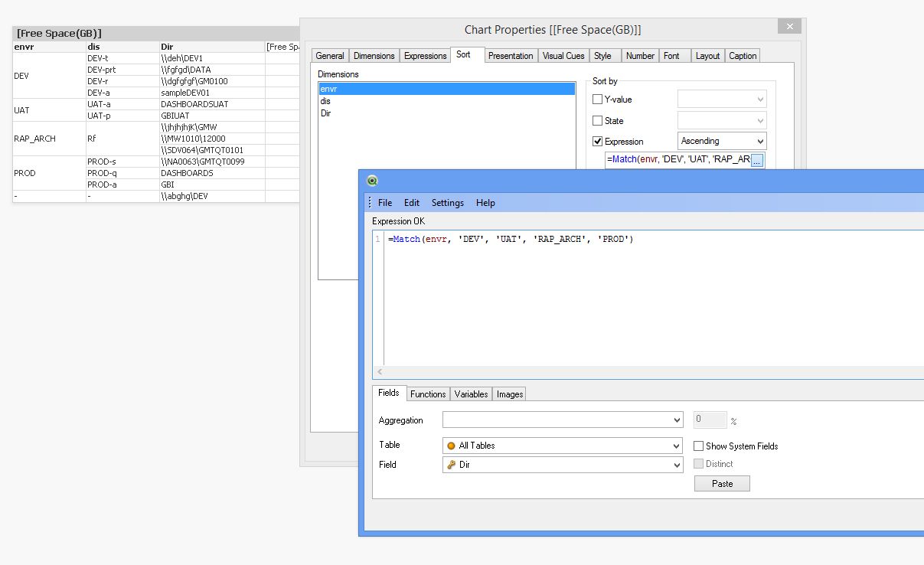Open the Variables tab
924x565 pixels.
click(471, 394)
